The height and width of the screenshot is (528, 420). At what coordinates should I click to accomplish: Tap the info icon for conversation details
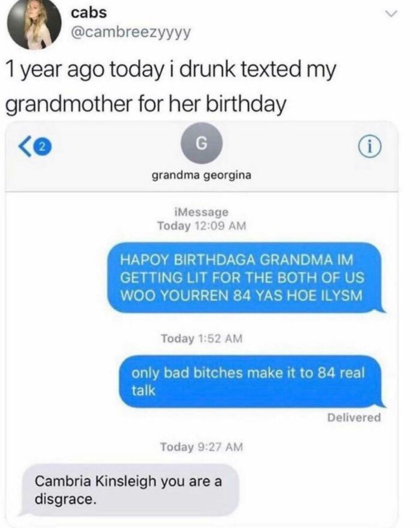(370, 147)
